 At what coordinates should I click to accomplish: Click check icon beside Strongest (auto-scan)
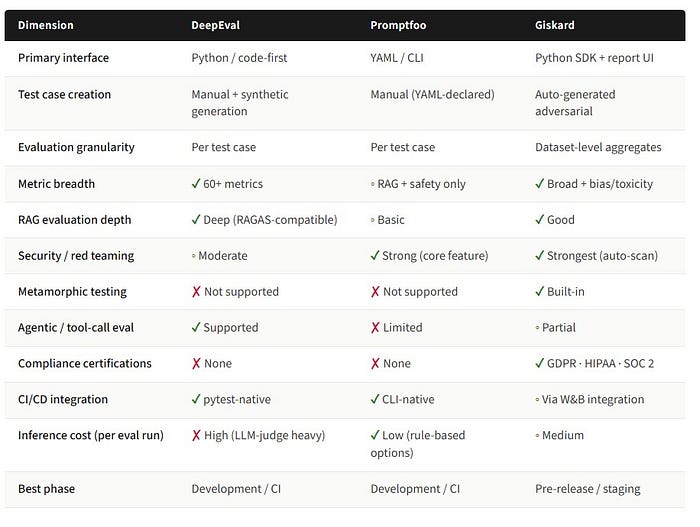click(x=540, y=255)
